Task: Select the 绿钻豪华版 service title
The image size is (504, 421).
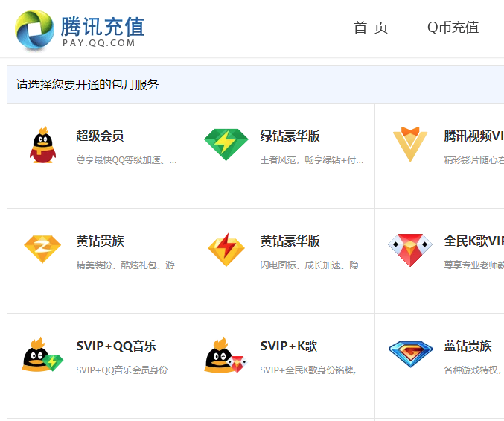Action: pos(290,136)
